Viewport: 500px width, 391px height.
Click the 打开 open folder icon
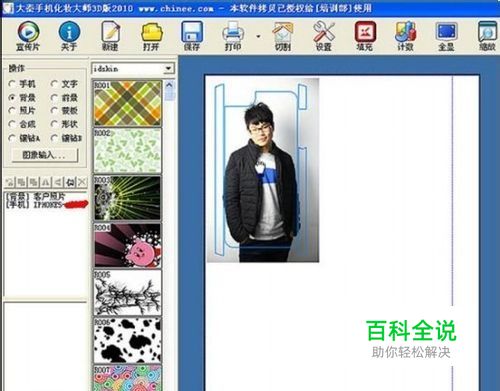[x=151, y=36]
